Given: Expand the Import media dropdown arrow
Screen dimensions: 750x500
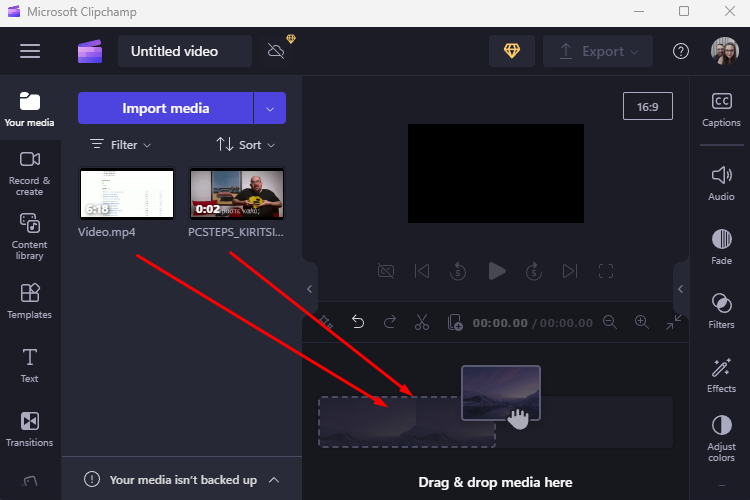Looking at the screenshot, I should coord(270,108).
